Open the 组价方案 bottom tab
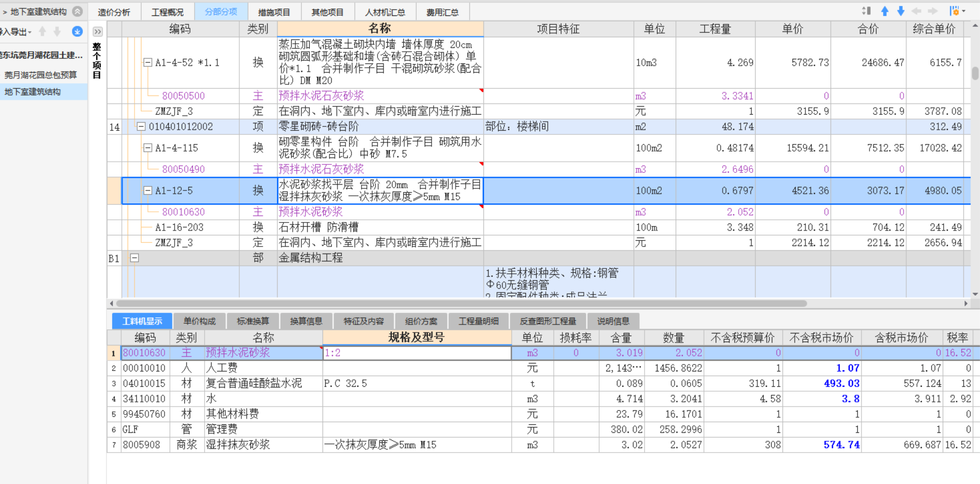 421,321
